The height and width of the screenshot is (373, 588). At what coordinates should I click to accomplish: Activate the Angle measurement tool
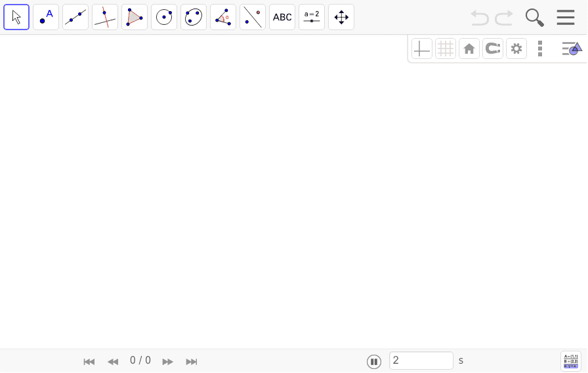click(223, 17)
